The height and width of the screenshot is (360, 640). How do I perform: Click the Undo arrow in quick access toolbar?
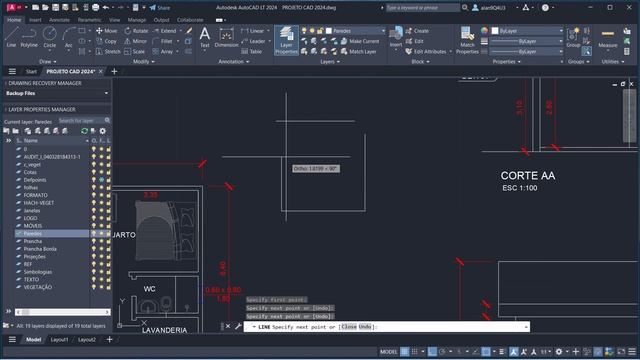106,7
